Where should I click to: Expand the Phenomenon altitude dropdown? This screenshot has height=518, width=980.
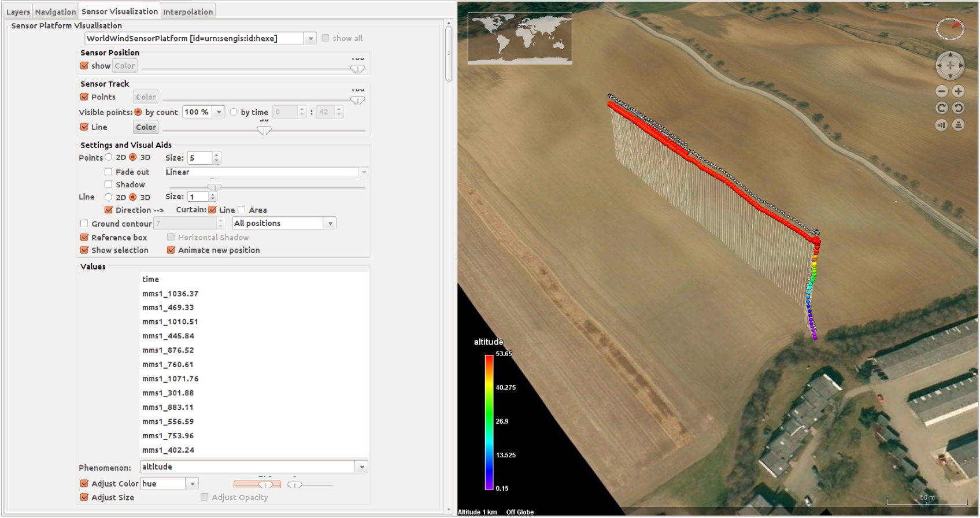point(362,467)
